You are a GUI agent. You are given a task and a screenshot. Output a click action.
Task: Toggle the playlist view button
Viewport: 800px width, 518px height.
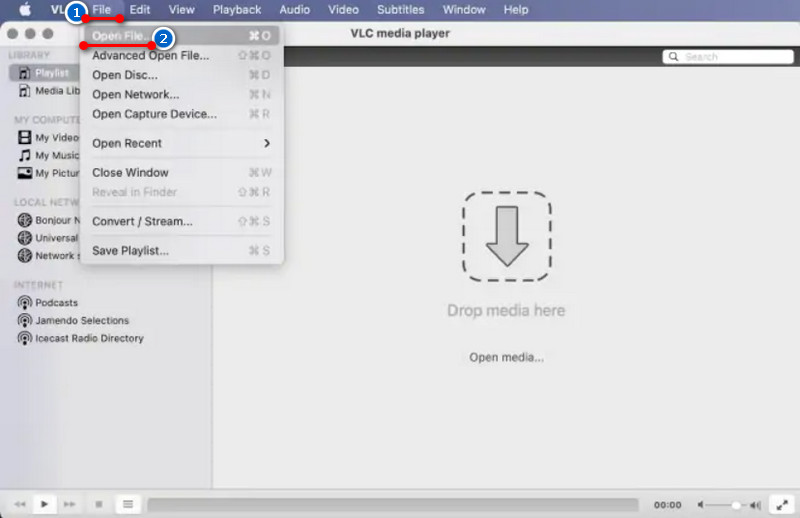tap(128, 504)
